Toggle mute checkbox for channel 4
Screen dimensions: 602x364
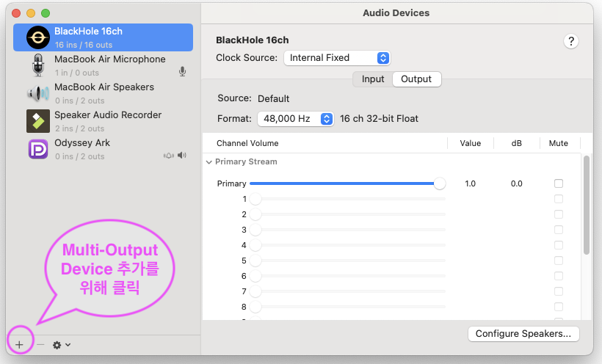pyautogui.click(x=559, y=245)
